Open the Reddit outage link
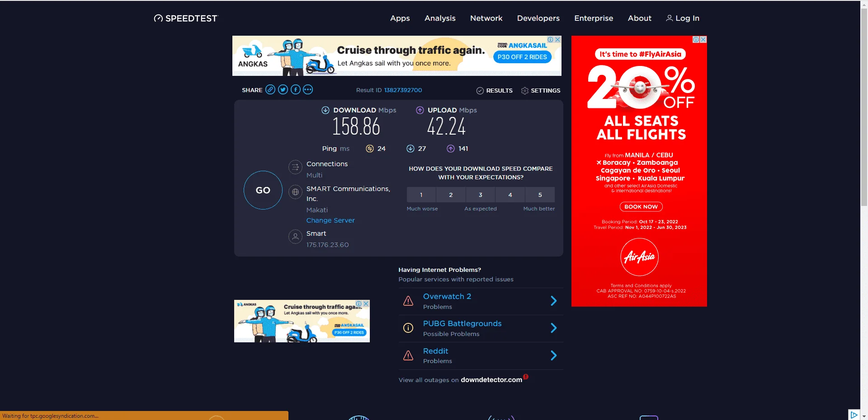The width and height of the screenshot is (868, 420). coord(436,351)
